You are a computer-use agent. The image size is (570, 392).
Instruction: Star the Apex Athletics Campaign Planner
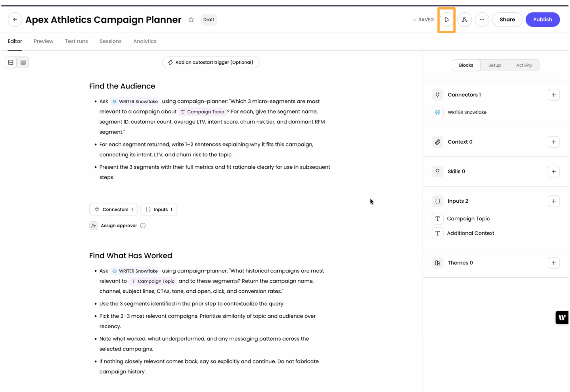pos(191,19)
